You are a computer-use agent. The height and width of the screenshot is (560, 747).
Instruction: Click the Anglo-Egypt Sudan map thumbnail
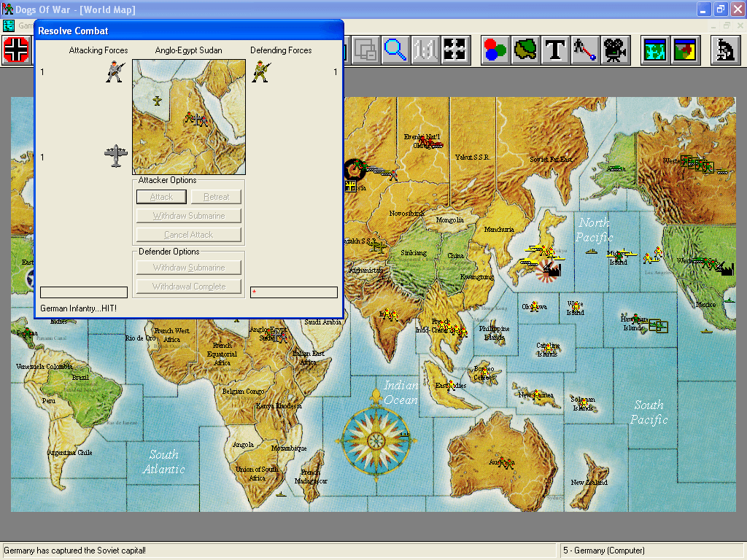click(x=189, y=117)
